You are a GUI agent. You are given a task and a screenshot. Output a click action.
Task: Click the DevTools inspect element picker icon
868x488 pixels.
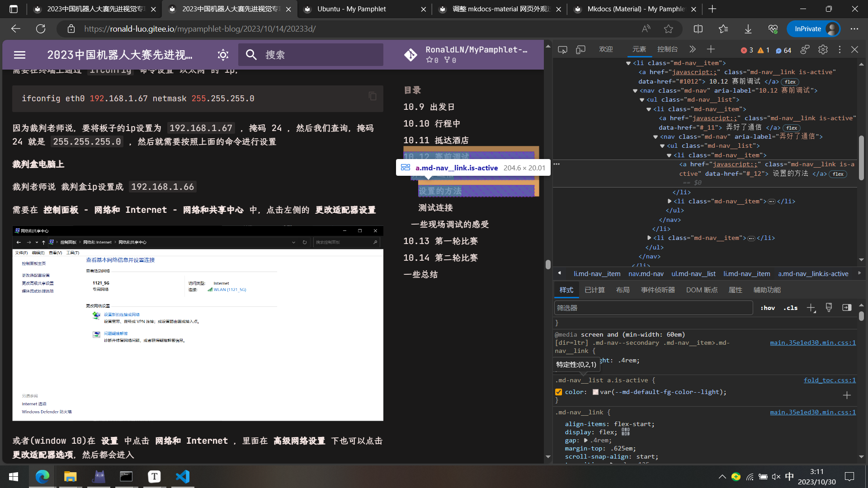(562, 50)
